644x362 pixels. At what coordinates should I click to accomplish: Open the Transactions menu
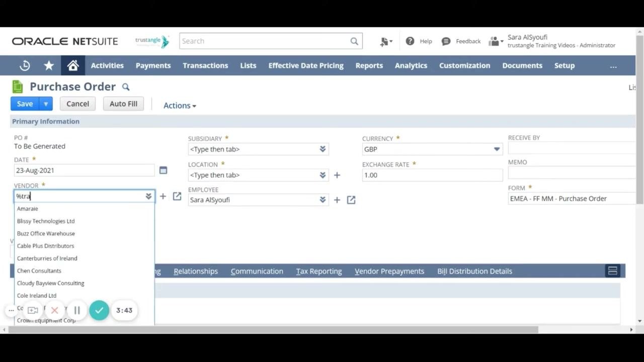tap(205, 65)
